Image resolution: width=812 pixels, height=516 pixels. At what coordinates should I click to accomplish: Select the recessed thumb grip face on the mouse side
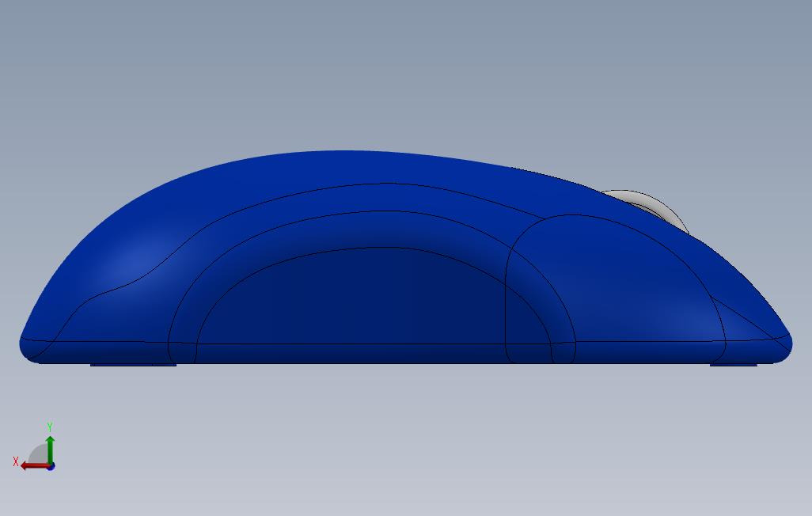point(373,295)
